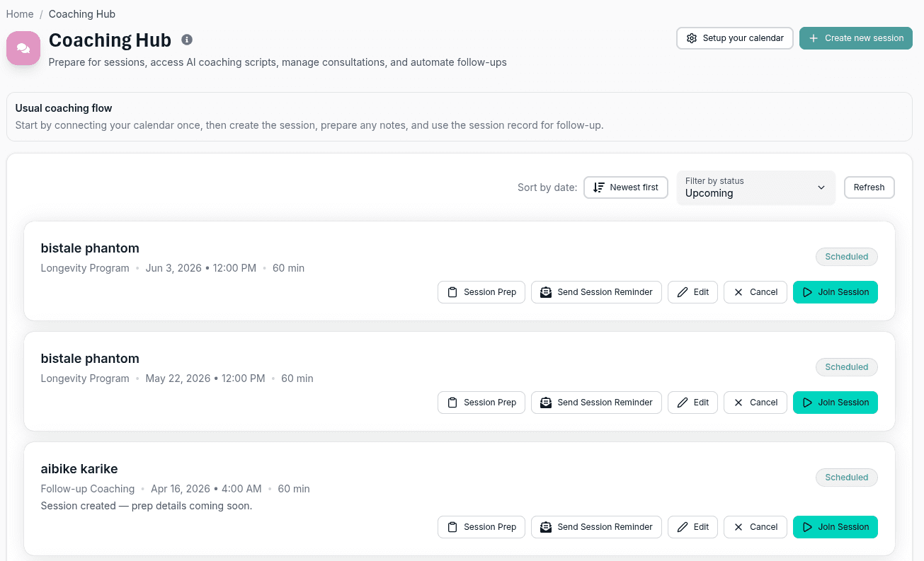Click the info icon beside Coaching Hub title

[187, 40]
